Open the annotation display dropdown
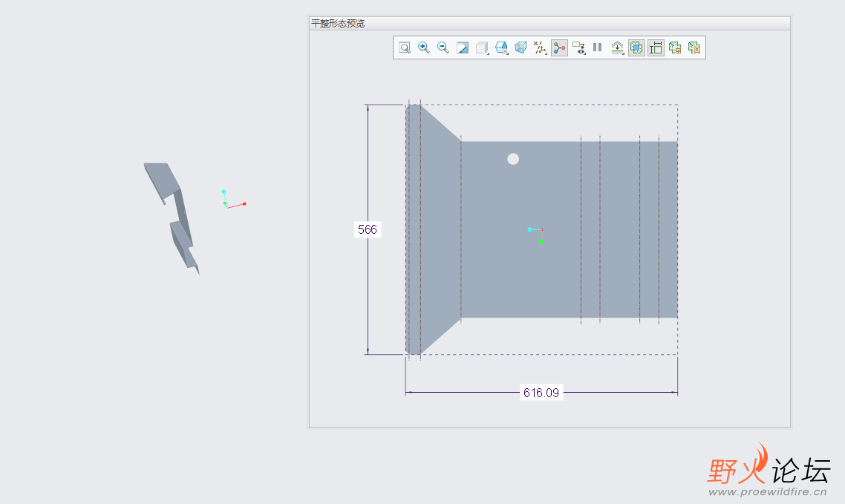This screenshot has width=845, height=504. coord(579,48)
